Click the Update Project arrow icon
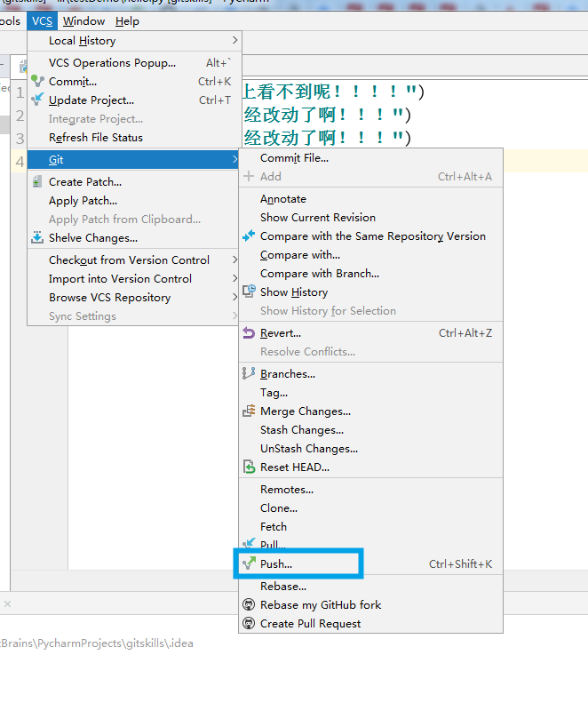Image resolution: width=588 pixels, height=711 pixels. (x=37, y=100)
